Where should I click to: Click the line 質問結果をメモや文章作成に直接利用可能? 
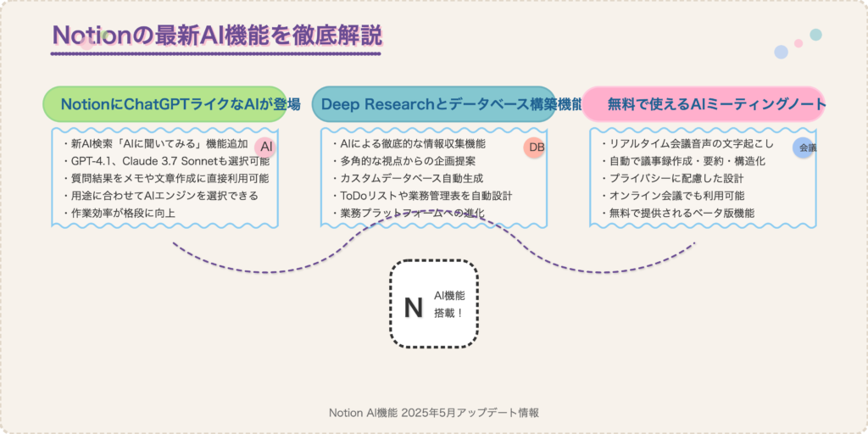[166, 179]
